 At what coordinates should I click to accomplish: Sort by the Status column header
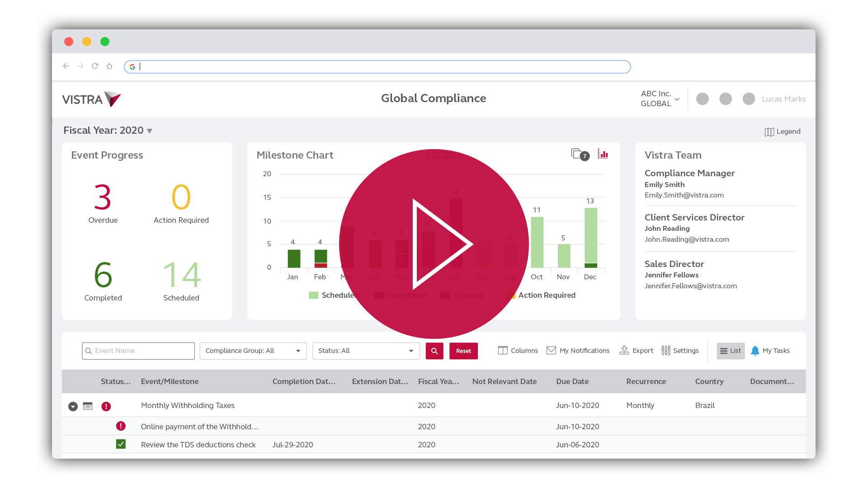click(x=116, y=381)
